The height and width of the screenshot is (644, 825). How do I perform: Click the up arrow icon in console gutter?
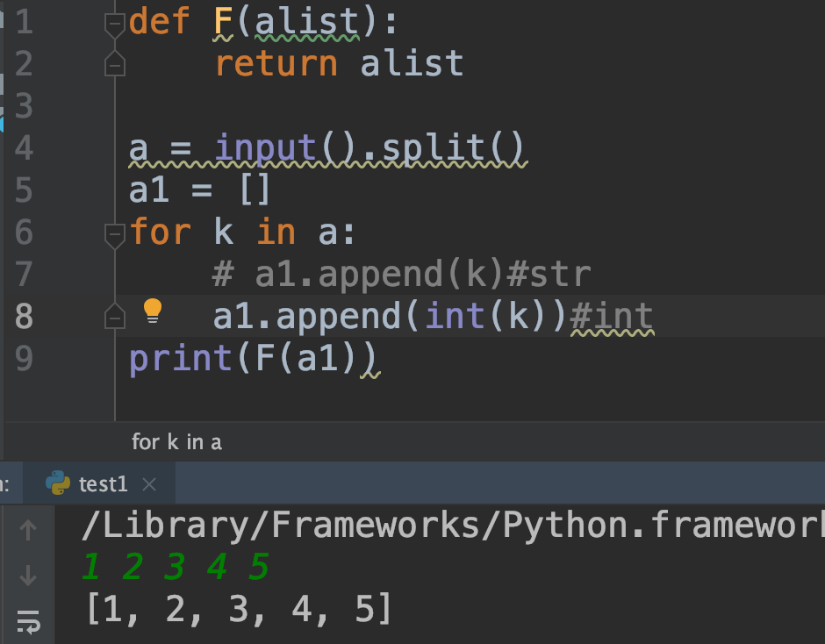29,529
